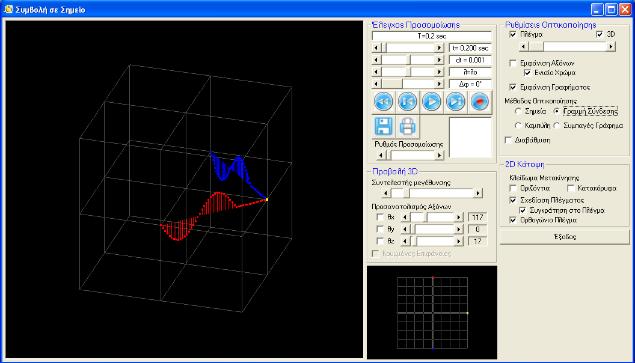Click the window icon in title bar
The height and width of the screenshot is (363, 635).
click(x=8, y=9)
